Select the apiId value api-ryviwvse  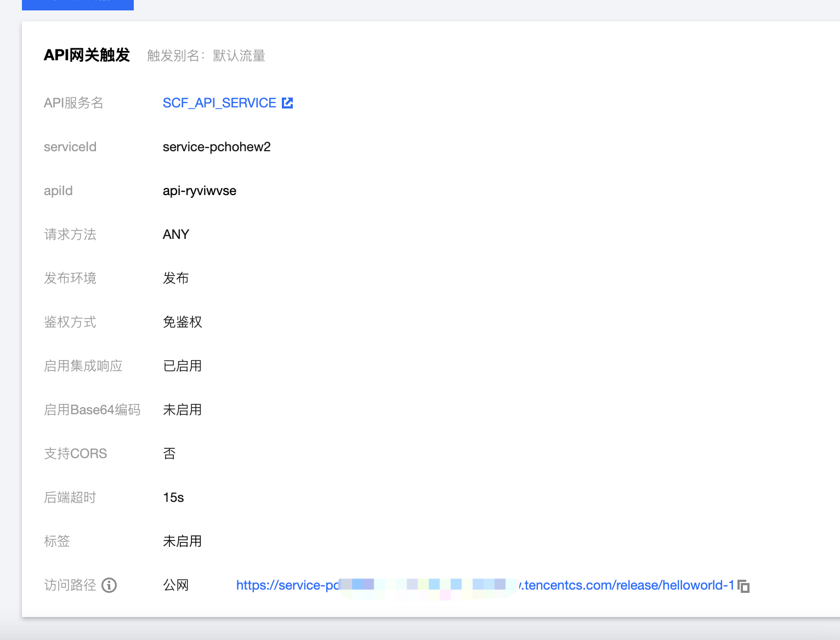pyautogui.click(x=200, y=191)
